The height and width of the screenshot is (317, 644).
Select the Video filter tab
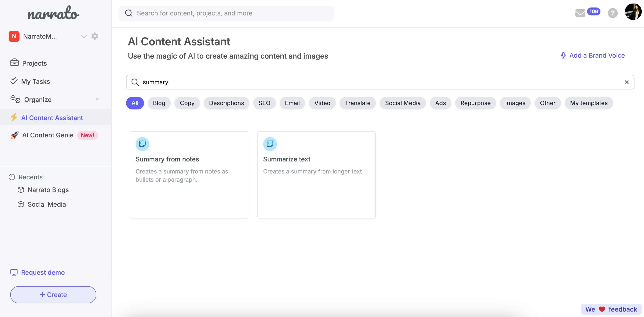(x=322, y=103)
